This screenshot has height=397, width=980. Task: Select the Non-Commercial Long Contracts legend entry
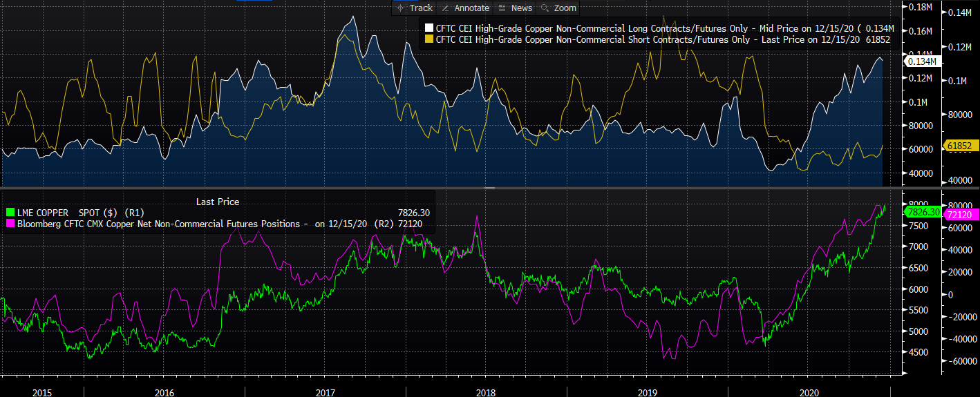pos(659,29)
